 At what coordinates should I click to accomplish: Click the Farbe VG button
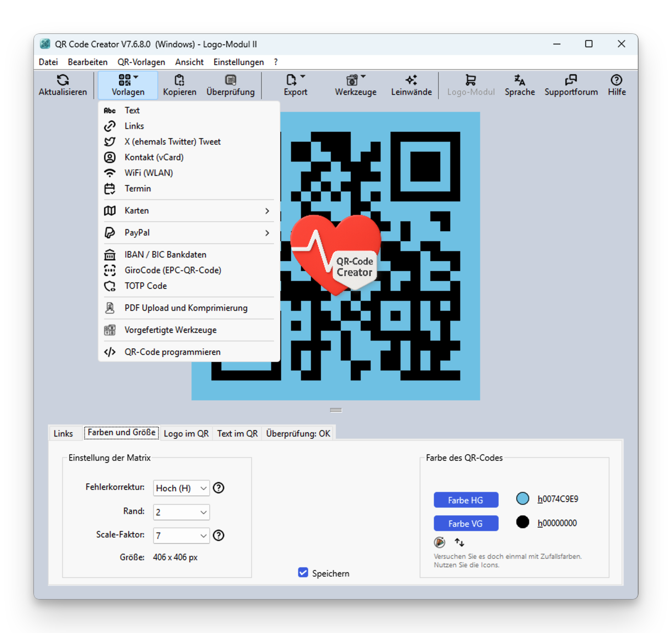coord(466,523)
